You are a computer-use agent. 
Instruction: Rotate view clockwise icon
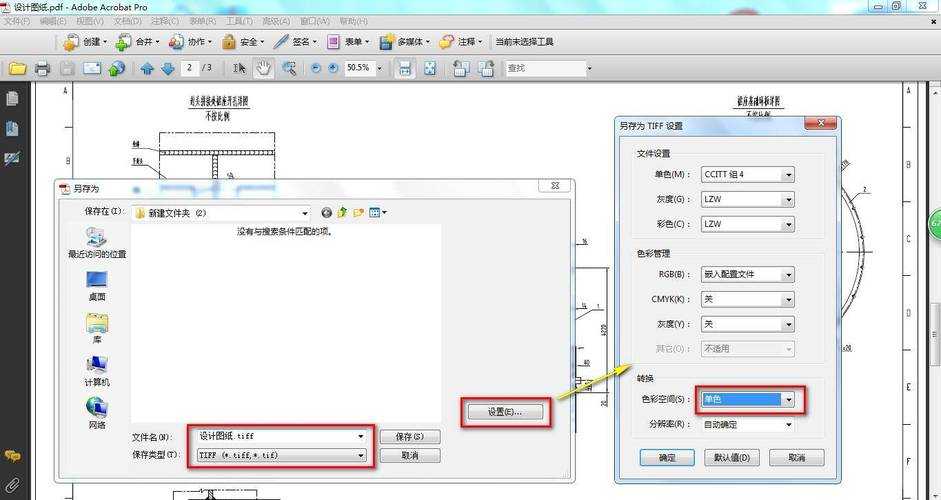coord(485,68)
